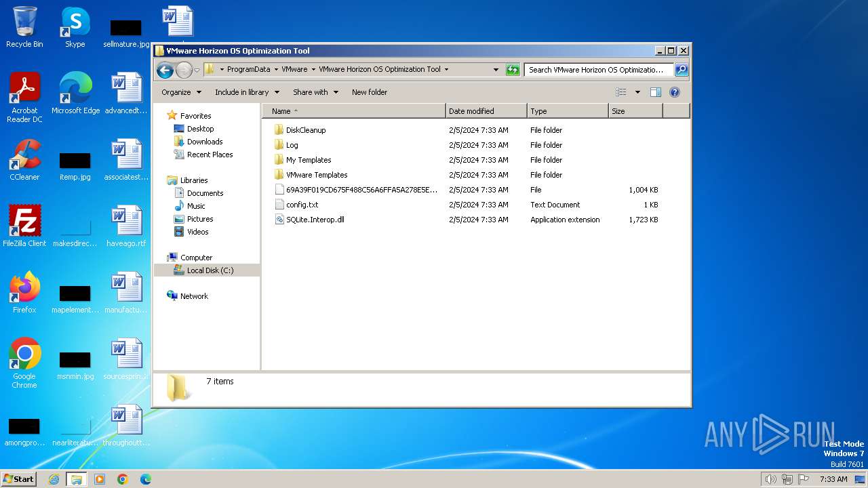868x488 pixels.
Task: Click the File Explorer taskbar button
Action: point(76,479)
